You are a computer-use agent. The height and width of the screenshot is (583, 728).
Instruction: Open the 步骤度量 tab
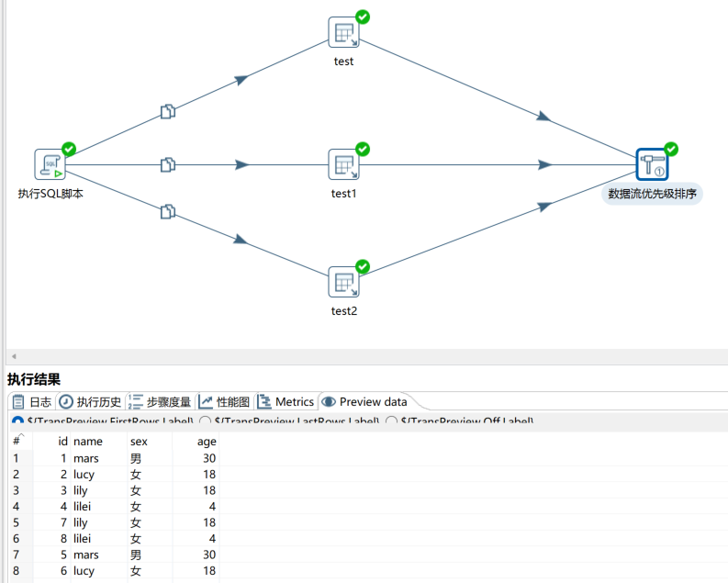[161, 401]
